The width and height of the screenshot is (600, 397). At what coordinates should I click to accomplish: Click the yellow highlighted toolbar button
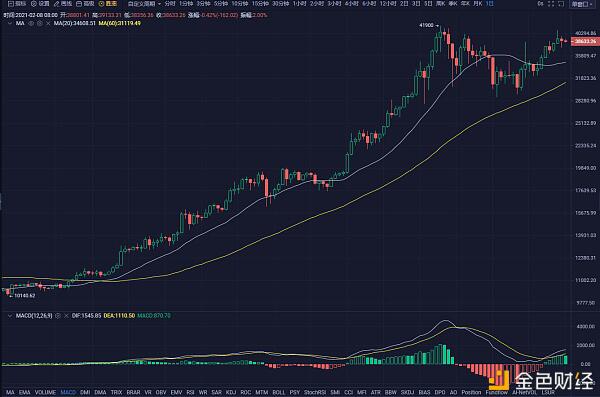pos(108,4)
